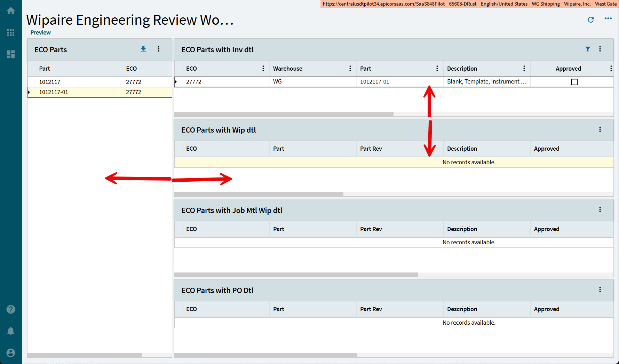Screen dimensions: 619x364
Task: Click horizontal scrollbar of ECO Parts panel
Action: point(85,355)
